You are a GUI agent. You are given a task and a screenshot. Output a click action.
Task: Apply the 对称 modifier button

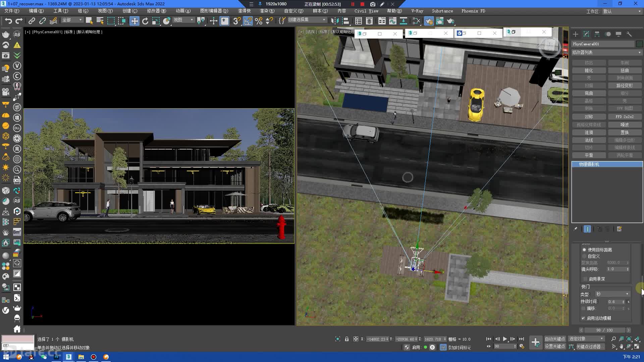click(x=589, y=117)
